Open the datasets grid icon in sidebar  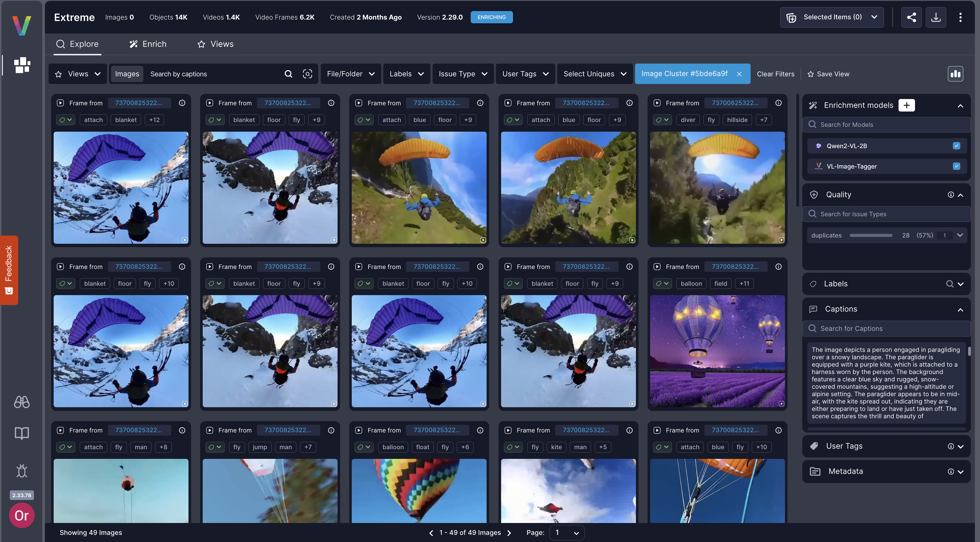point(22,65)
